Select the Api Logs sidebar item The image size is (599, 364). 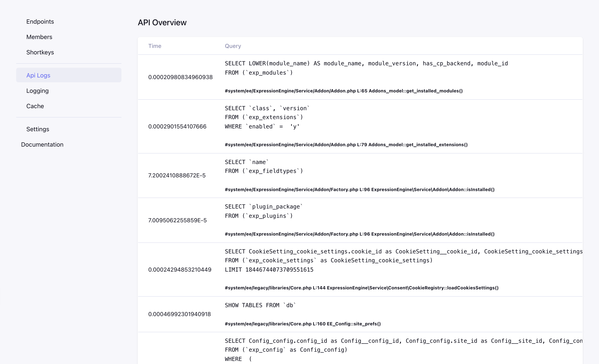tap(69, 75)
